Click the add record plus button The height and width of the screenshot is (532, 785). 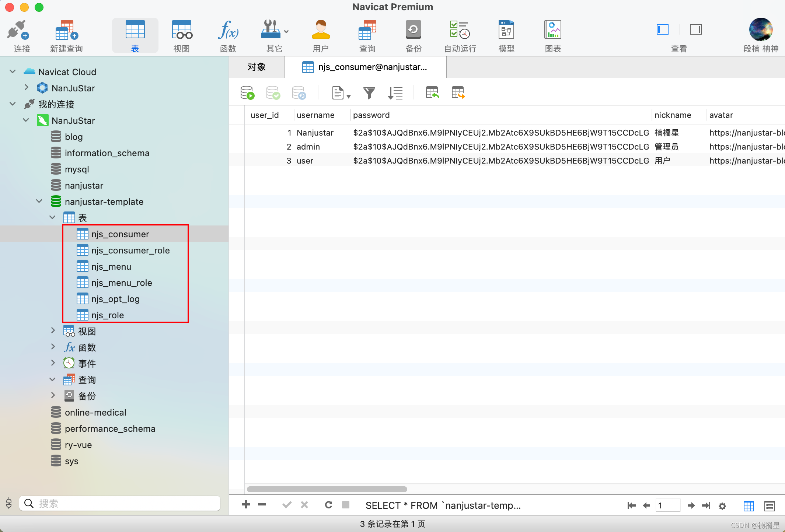(246, 505)
